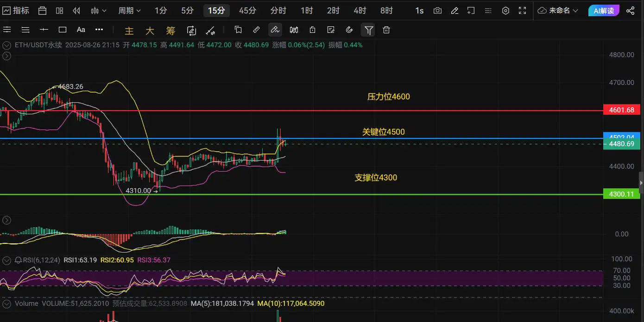
Task: Open chart settings hexagon icon
Action: coord(505,11)
